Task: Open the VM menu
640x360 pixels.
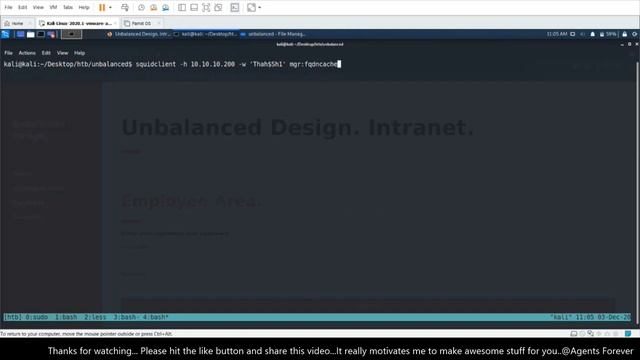Action: [x=53, y=7]
